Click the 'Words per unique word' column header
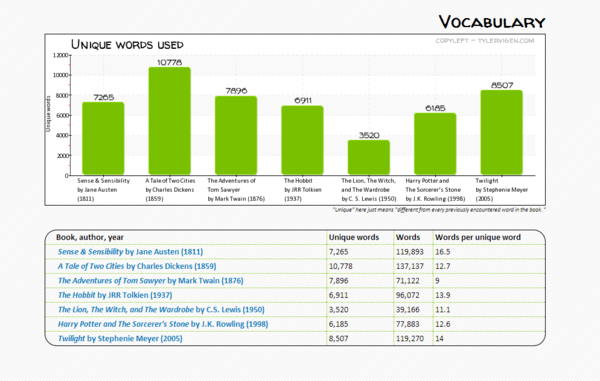The width and height of the screenshot is (600, 381). (x=478, y=237)
